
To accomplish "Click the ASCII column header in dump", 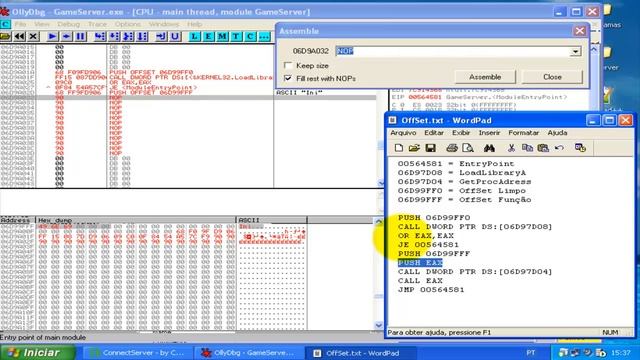I will click(x=272, y=220).
